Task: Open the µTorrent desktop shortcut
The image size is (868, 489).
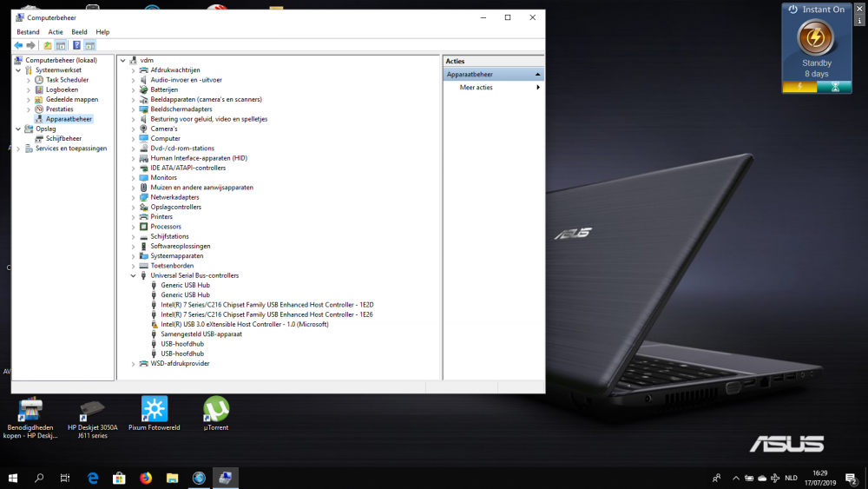Action: [216, 413]
